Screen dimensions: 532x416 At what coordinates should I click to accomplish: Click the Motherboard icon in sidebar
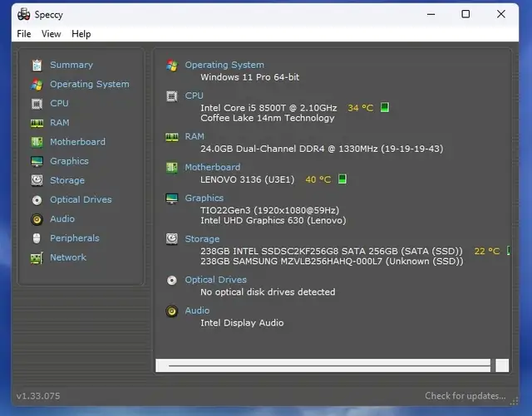click(x=37, y=142)
